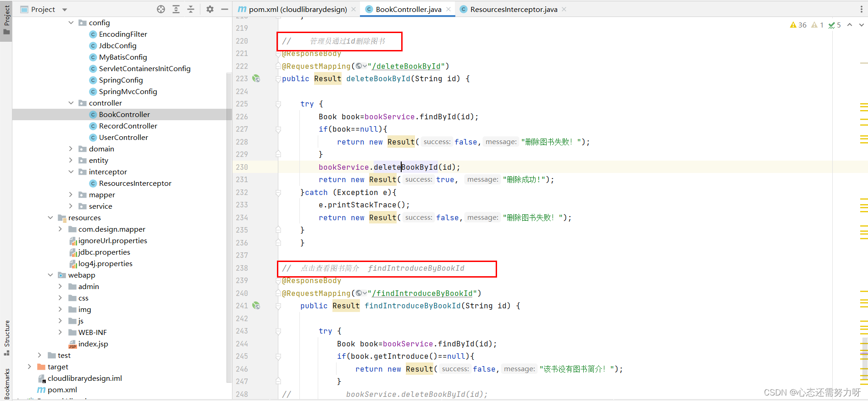Click the typo indicator showing 5
Image resolution: width=868 pixels, height=401 pixels.
[835, 25]
